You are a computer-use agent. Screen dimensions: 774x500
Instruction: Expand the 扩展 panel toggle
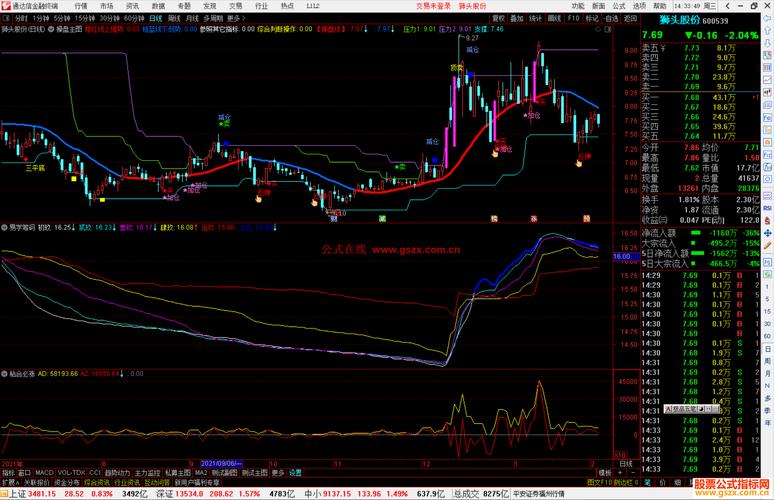tap(10, 482)
